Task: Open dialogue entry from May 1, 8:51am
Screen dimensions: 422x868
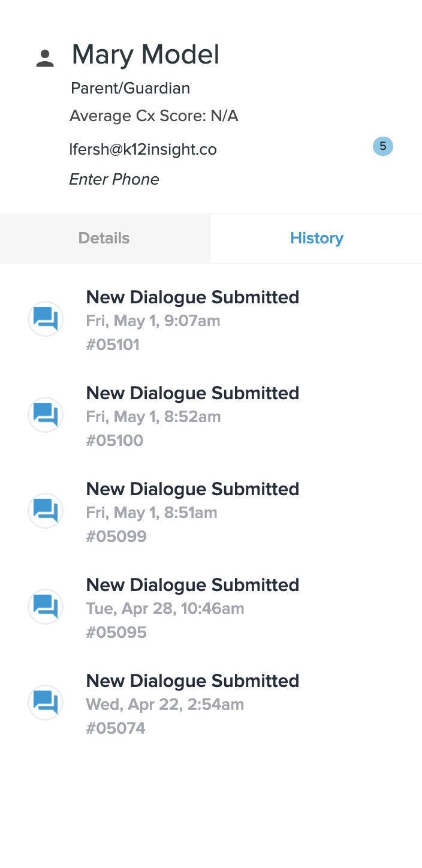Action: click(x=192, y=489)
